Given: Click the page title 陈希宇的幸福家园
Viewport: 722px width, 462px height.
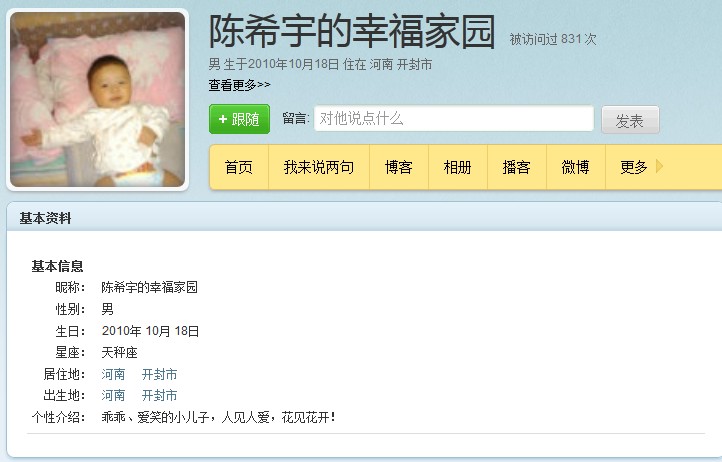Looking at the screenshot, I should click(x=352, y=31).
